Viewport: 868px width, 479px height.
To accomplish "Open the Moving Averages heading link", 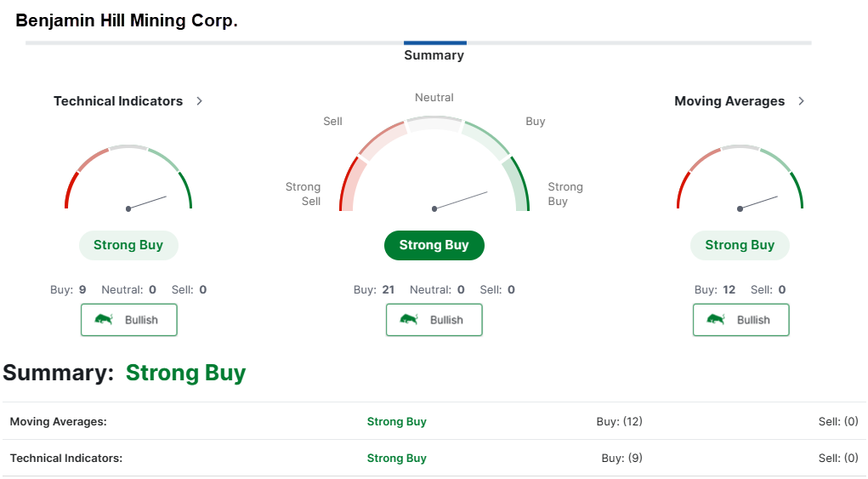I will (x=729, y=101).
